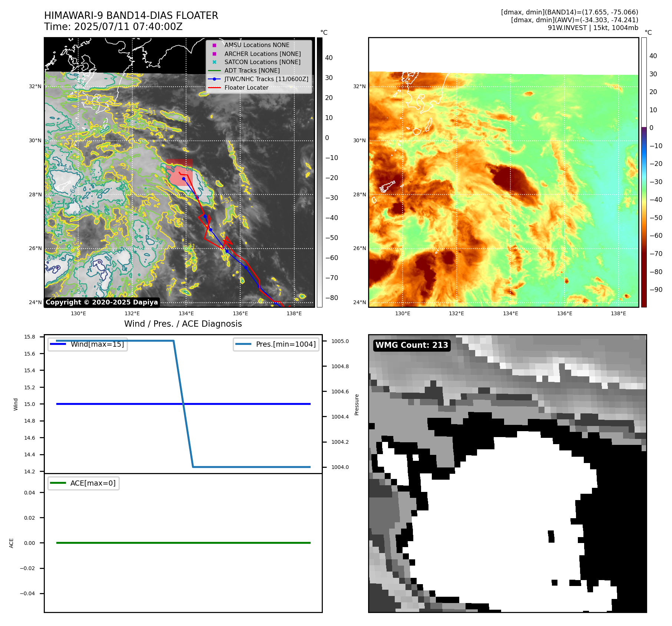Click the '1005.0' pressure tick label
This screenshot has width=672, height=626.
coord(340,341)
